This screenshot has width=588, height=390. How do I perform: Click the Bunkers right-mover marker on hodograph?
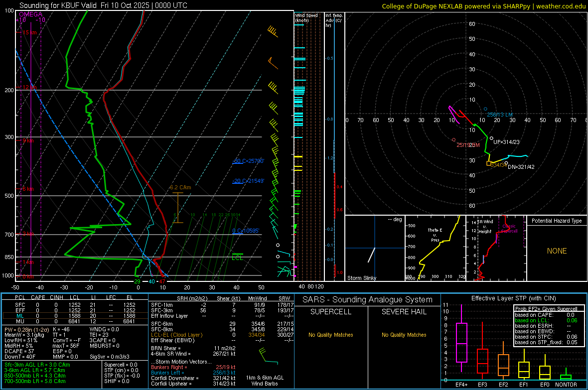tap(454, 140)
